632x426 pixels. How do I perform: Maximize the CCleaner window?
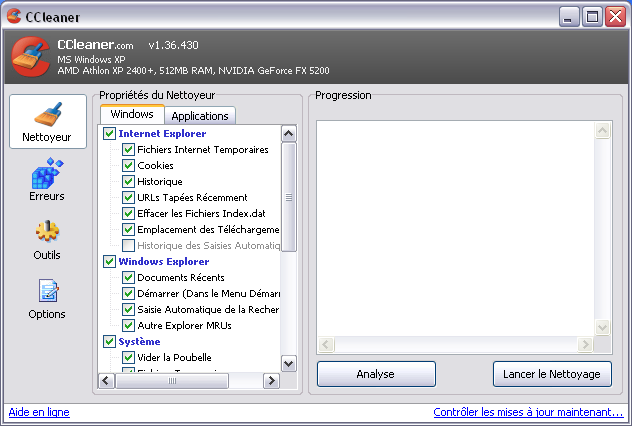[x=592, y=17]
